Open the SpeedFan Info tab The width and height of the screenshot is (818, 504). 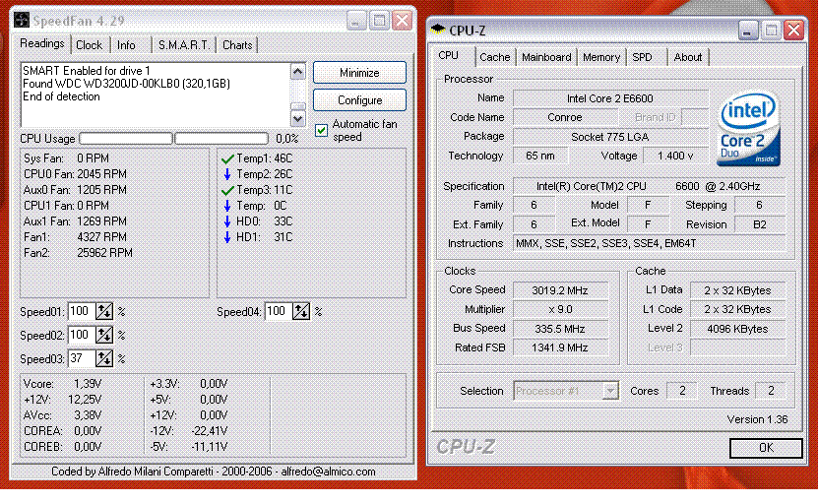click(x=126, y=45)
